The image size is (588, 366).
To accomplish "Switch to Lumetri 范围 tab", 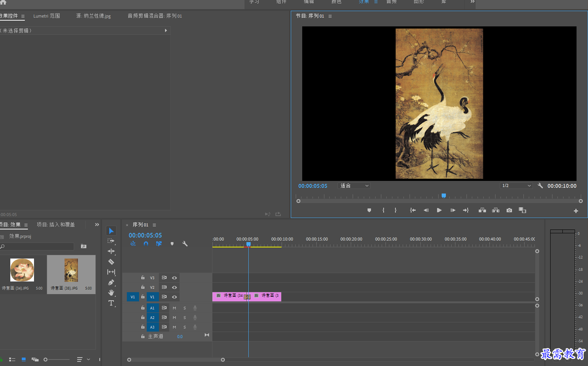I will pyautogui.click(x=47, y=16).
